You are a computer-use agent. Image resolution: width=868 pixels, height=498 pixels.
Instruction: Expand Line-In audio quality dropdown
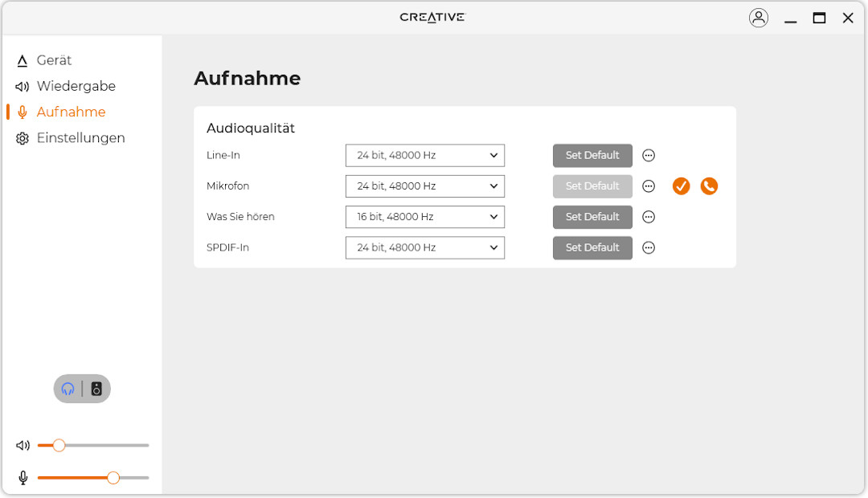click(424, 156)
